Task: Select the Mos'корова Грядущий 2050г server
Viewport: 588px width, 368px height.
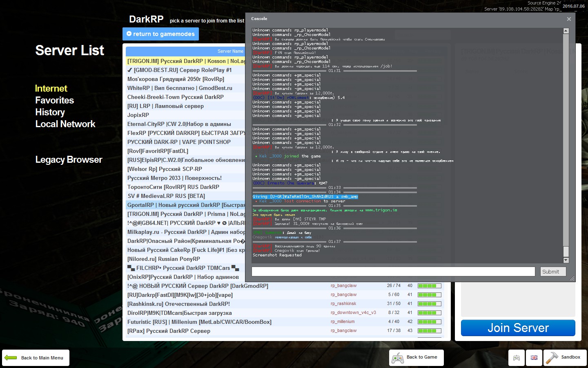Action: tap(186, 79)
